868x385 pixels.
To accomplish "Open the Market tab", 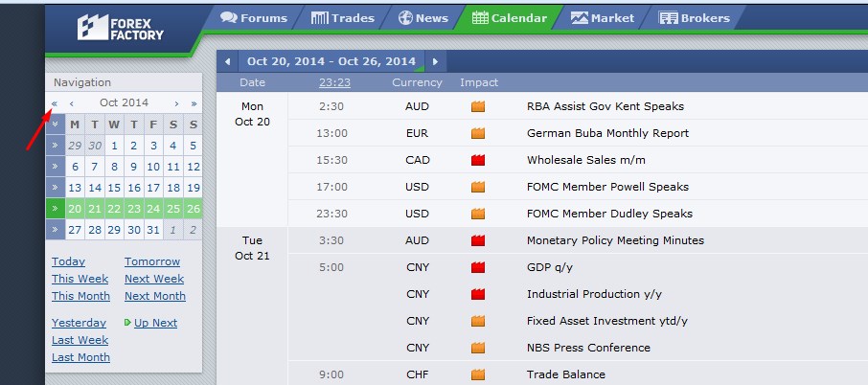I will (x=603, y=17).
